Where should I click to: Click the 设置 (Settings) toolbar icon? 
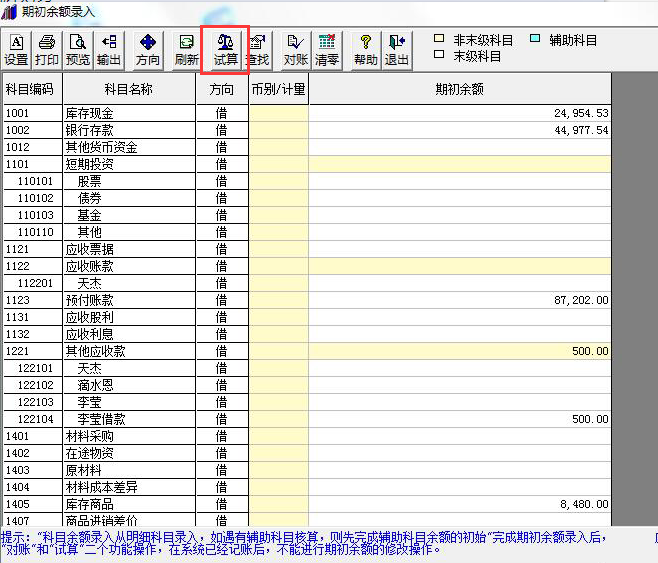click(x=16, y=50)
